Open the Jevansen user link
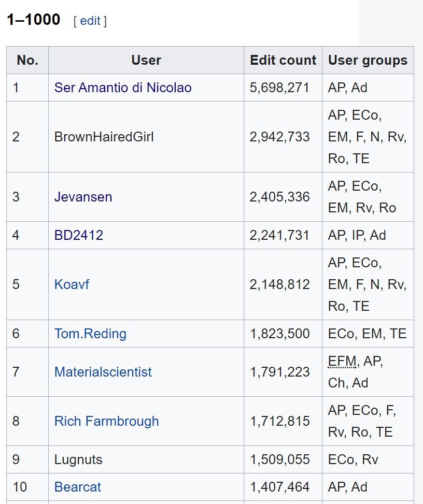Viewport: 423px width, 504px height. [x=83, y=197]
